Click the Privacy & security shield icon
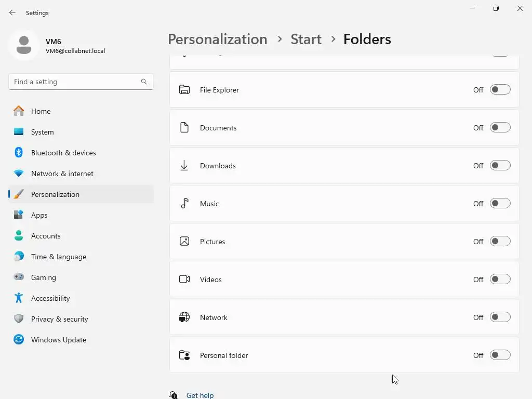 pyautogui.click(x=19, y=319)
